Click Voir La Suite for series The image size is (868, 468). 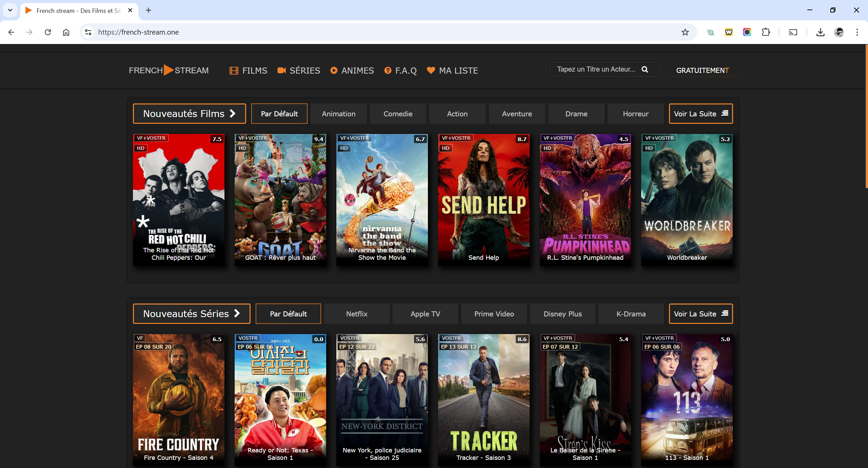pyautogui.click(x=701, y=314)
